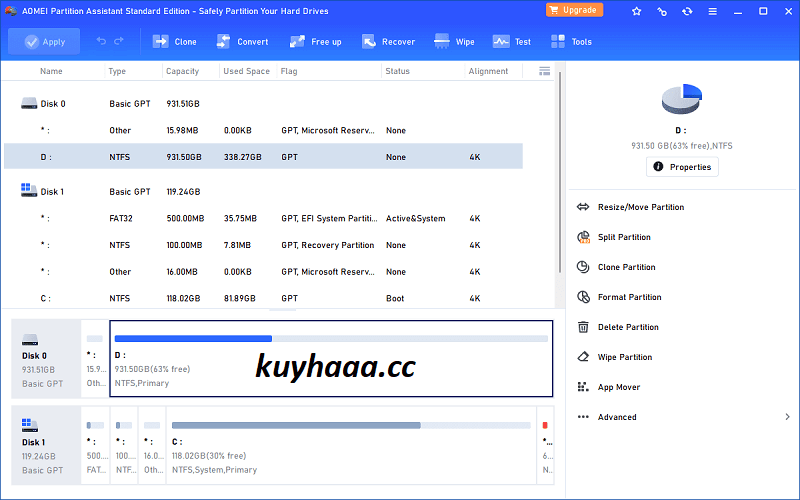Click the Disk 0 drive icon in list
The width and height of the screenshot is (800, 500).
click(29, 104)
